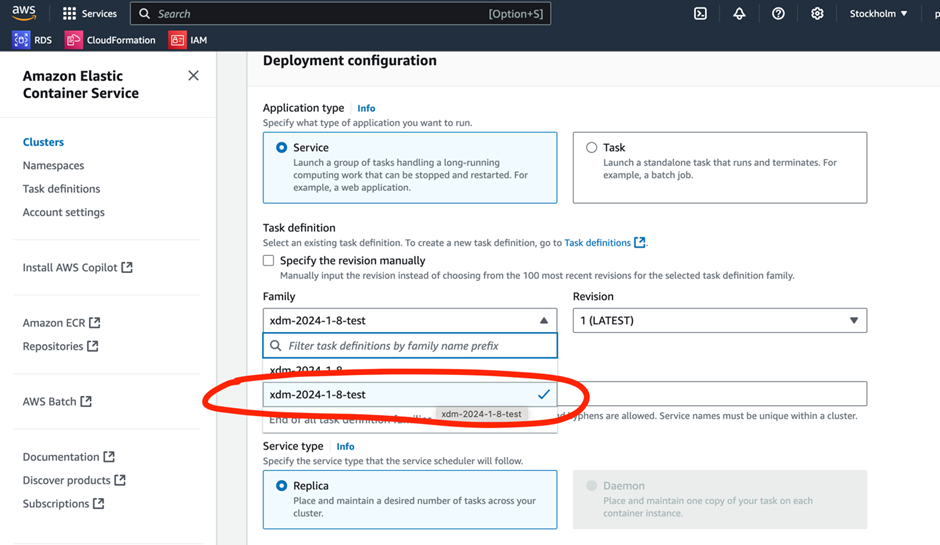
Task: Click the magnifier icon in the family filter box
Action: click(x=276, y=345)
